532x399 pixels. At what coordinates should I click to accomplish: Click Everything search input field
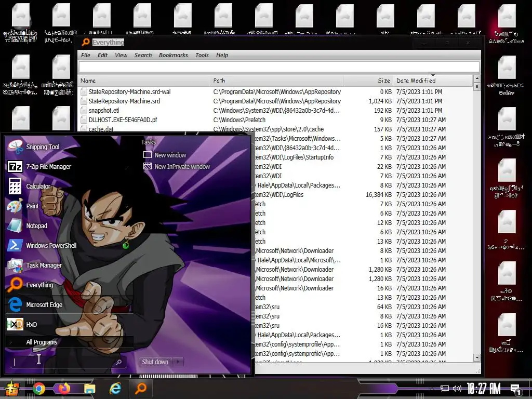coord(279,67)
